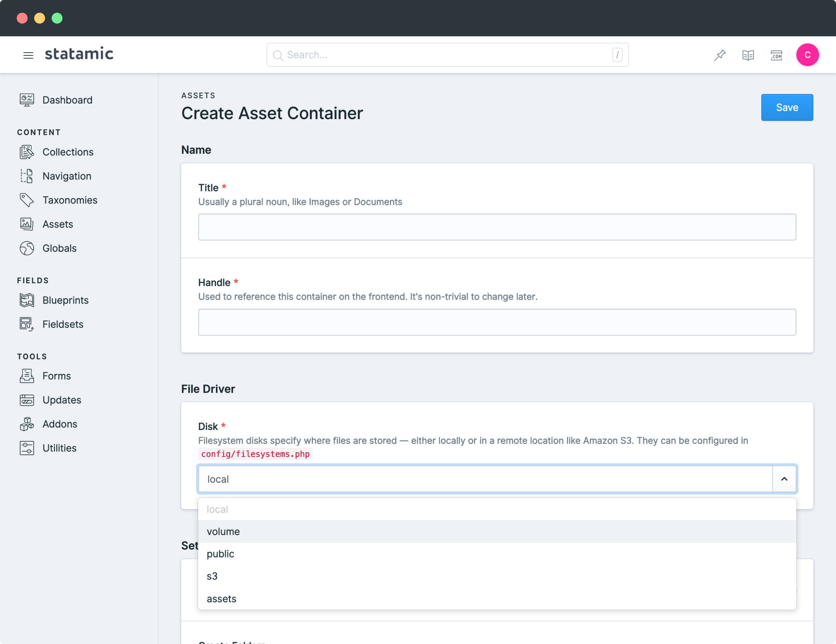Click the config/filesystems.php code text
Viewport: 836px width, 644px height.
click(x=255, y=454)
